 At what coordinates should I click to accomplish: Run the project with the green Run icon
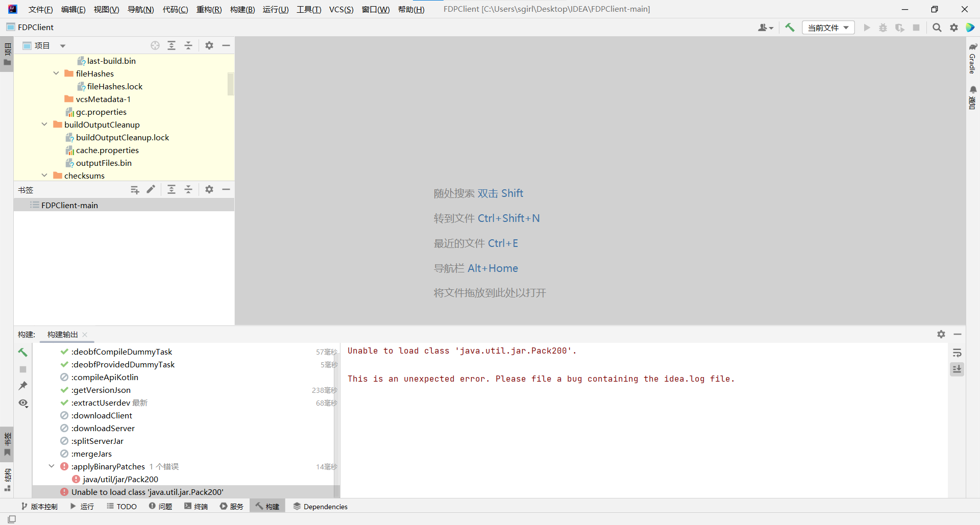[x=867, y=28]
